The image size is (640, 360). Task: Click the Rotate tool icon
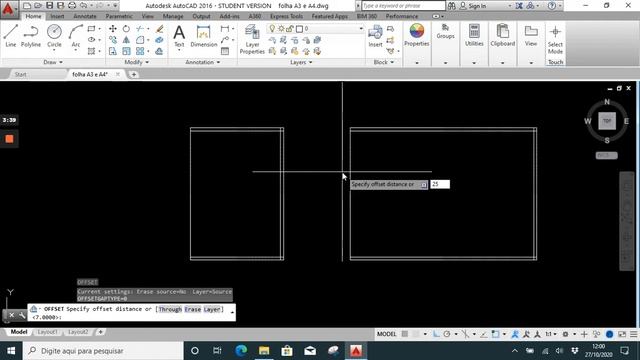click(126, 29)
